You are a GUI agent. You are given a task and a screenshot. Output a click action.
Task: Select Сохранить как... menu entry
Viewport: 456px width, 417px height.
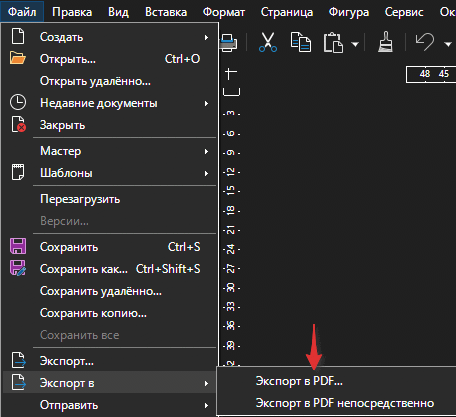pos(109,269)
